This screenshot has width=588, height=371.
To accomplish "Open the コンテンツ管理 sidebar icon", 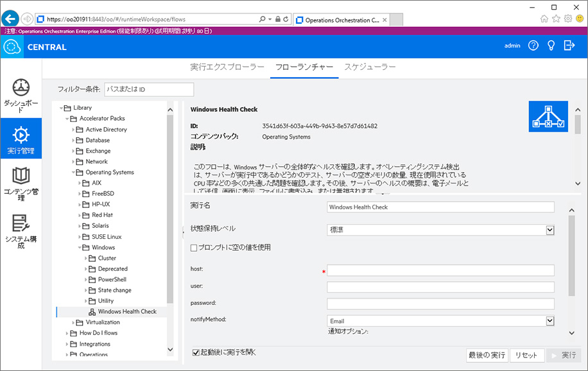I will (21, 182).
